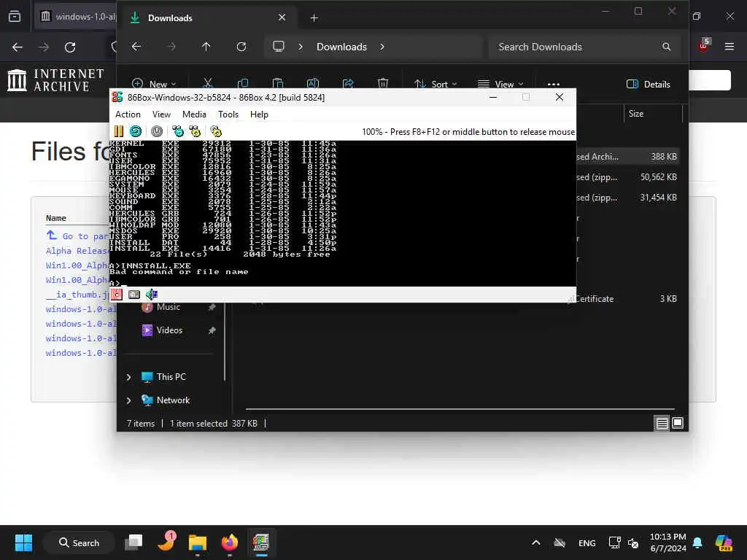Click the sound speaker status icon in 86Box

tap(152, 295)
